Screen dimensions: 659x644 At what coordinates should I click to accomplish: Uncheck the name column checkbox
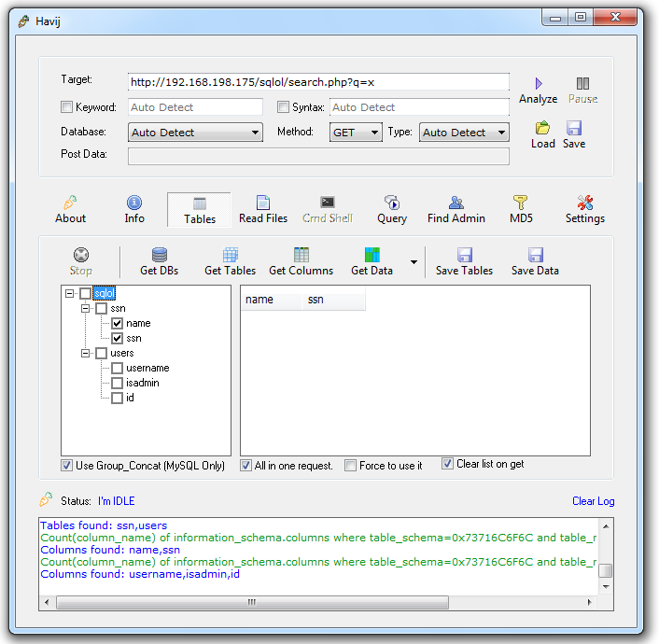(x=117, y=323)
